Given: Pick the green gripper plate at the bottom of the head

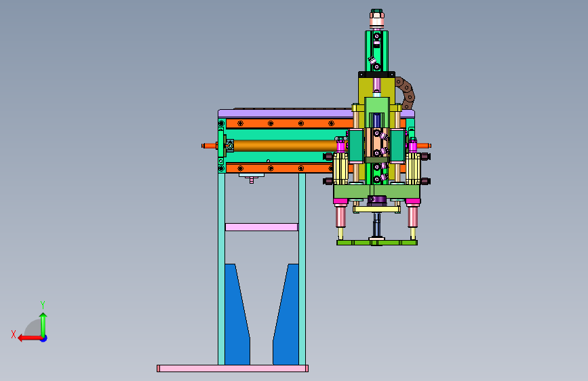Looking at the screenshot, I should tap(377, 243).
